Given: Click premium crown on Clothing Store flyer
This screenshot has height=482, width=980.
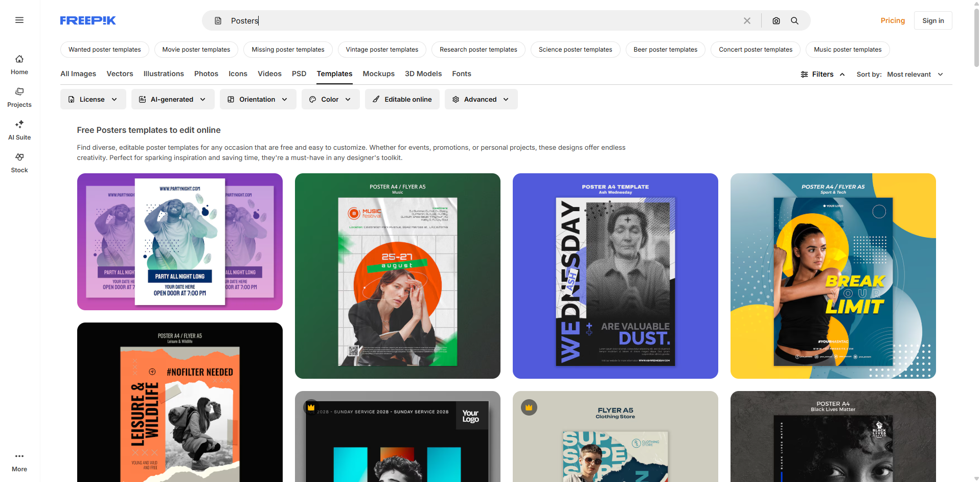Looking at the screenshot, I should 529,407.
